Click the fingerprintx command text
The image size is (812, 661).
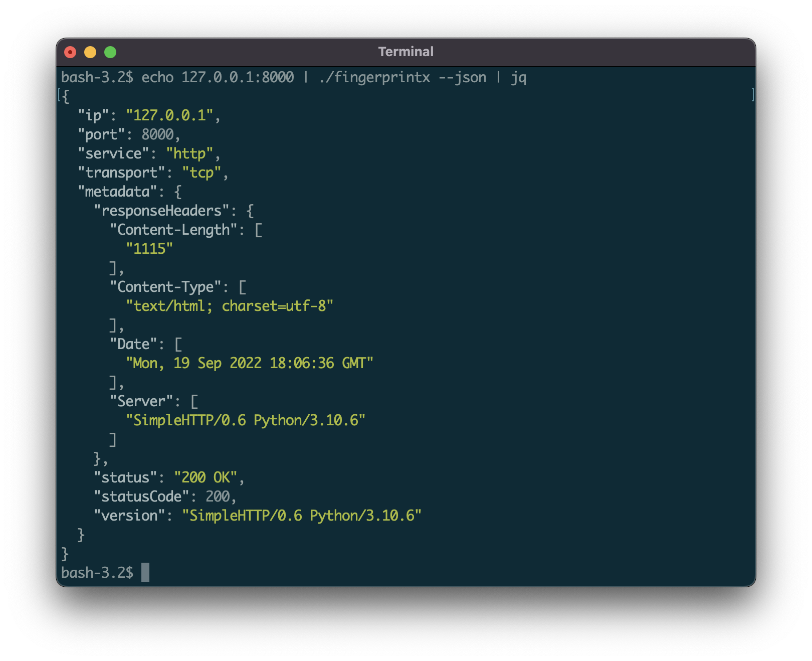pyautogui.click(x=374, y=77)
